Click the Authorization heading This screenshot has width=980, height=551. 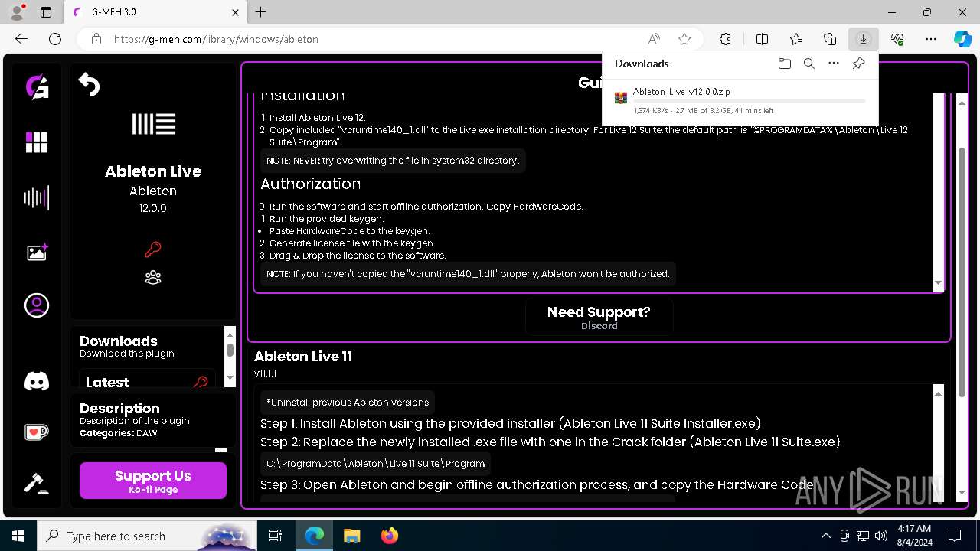[310, 184]
